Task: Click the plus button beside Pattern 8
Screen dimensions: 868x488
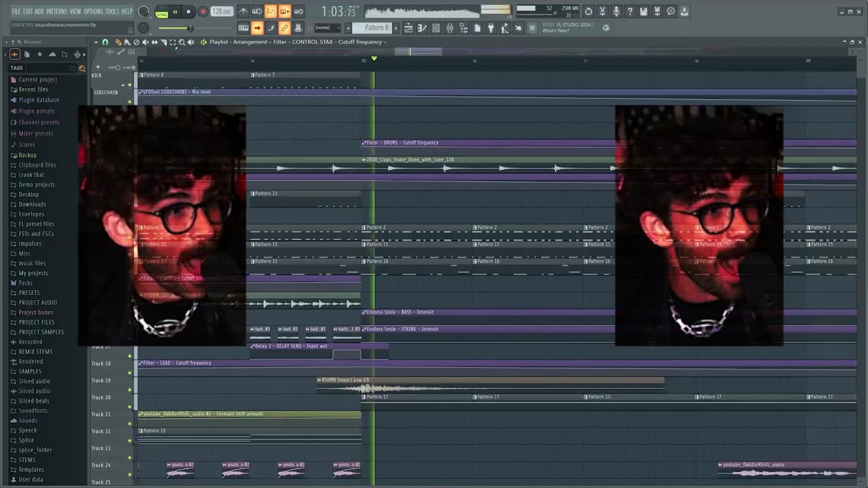Action: pyautogui.click(x=396, y=28)
